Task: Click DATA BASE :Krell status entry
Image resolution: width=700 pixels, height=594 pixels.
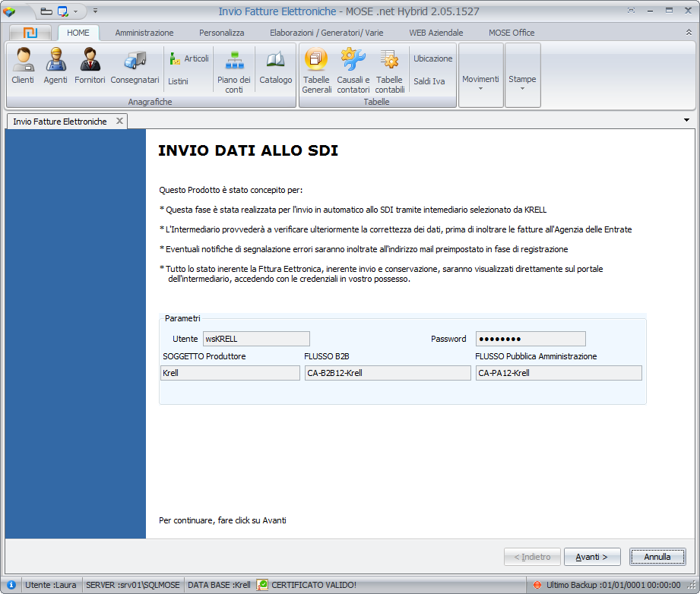Action: coord(219,585)
